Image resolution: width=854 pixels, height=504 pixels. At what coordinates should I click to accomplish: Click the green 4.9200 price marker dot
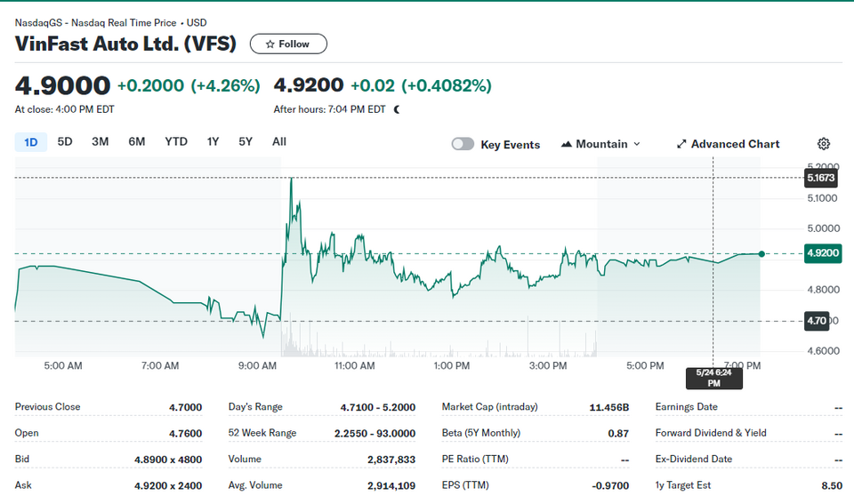[x=761, y=253]
